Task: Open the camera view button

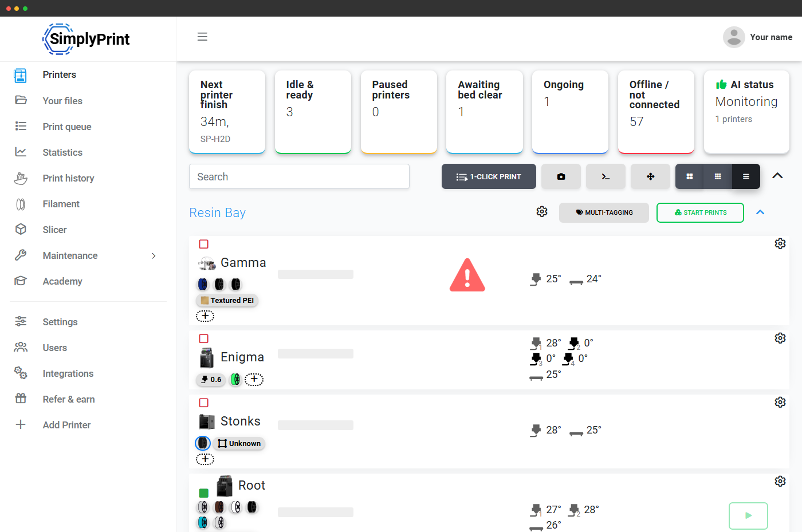Action: (x=561, y=176)
